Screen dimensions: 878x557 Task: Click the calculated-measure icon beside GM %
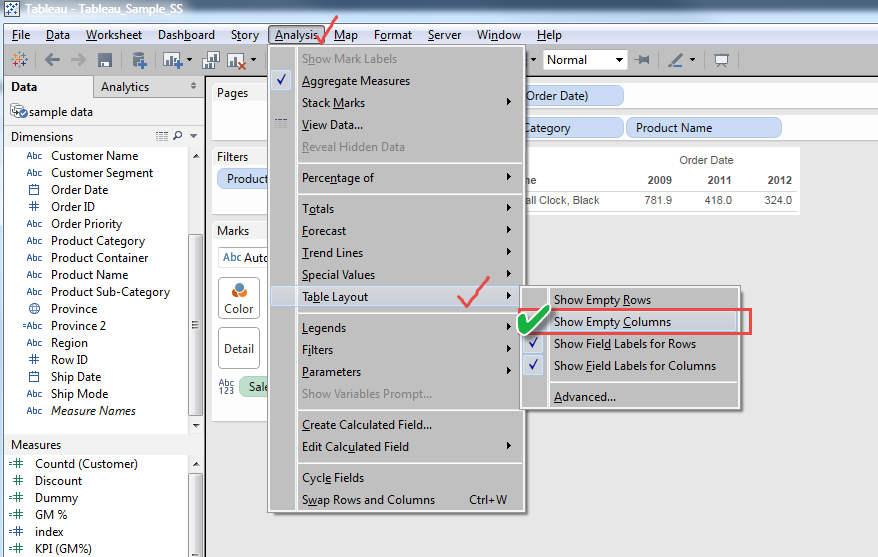[x=16, y=514]
